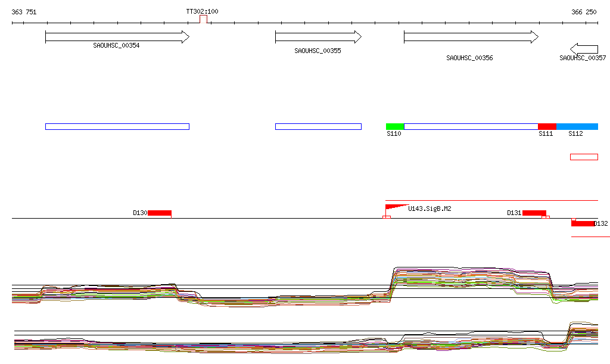Click the D130 label text
Viewport: 610px width, 364px height.
(x=140, y=213)
